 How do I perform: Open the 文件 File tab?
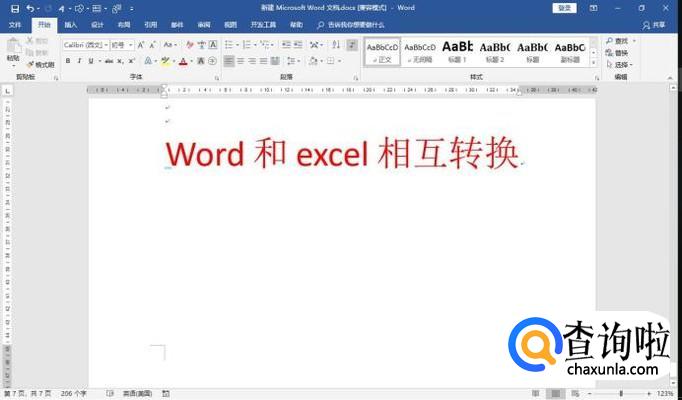[15, 25]
